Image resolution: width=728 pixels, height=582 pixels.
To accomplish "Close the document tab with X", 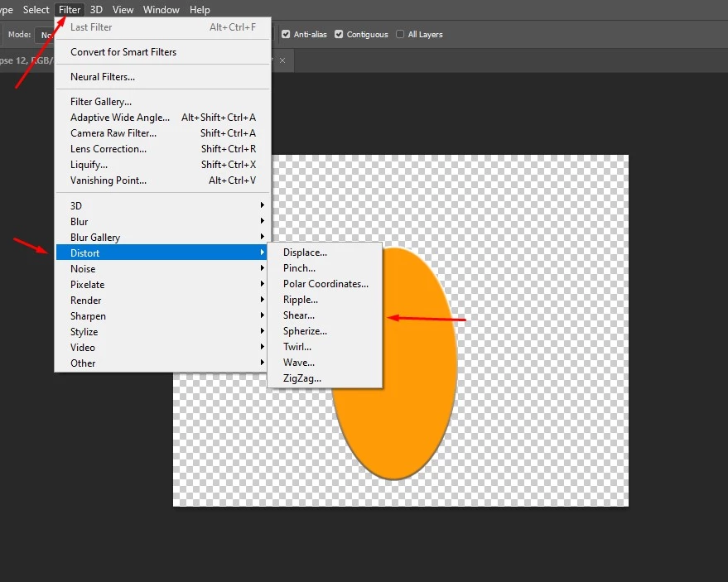I will click(x=282, y=60).
